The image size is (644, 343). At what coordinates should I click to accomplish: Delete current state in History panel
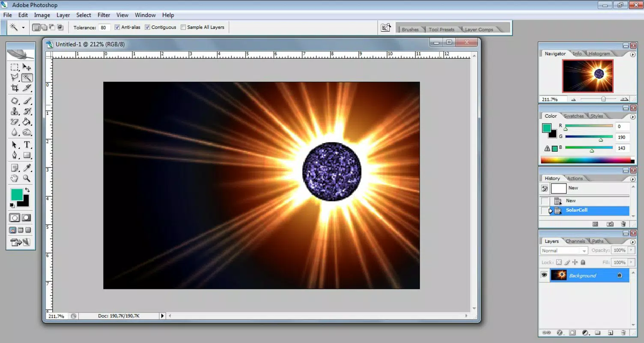coord(623,224)
